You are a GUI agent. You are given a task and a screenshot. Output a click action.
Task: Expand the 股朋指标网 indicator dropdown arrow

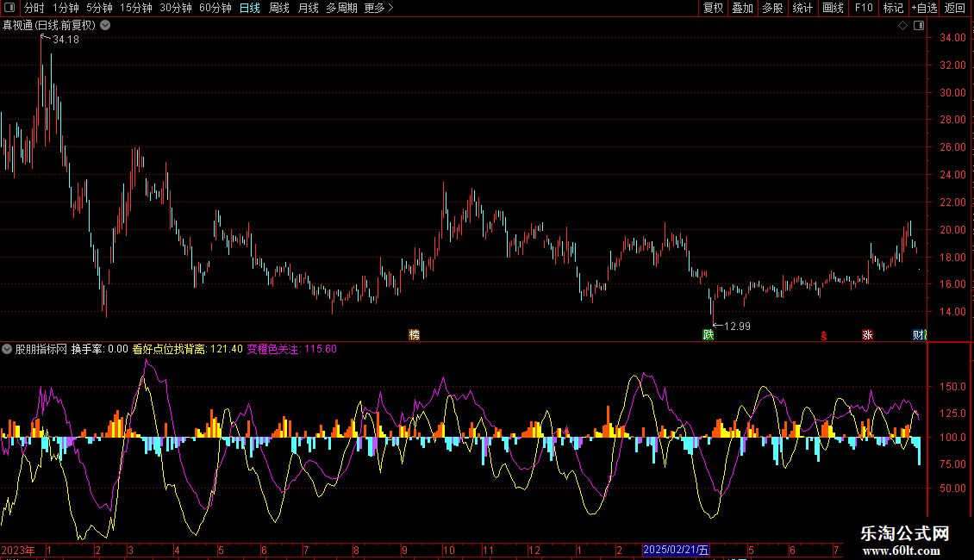click(7, 349)
